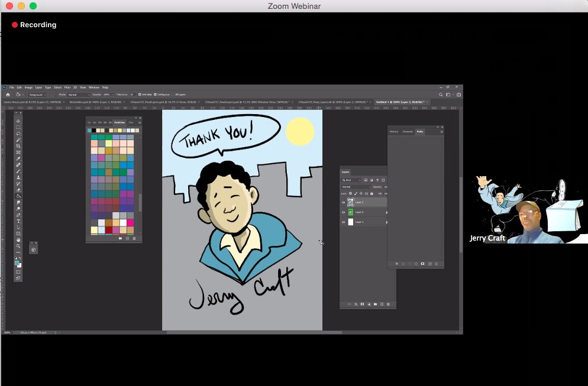This screenshot has height=386, width=588.
Task: Change the screen mode from the toolbar
Action: [x=18, y=278]
